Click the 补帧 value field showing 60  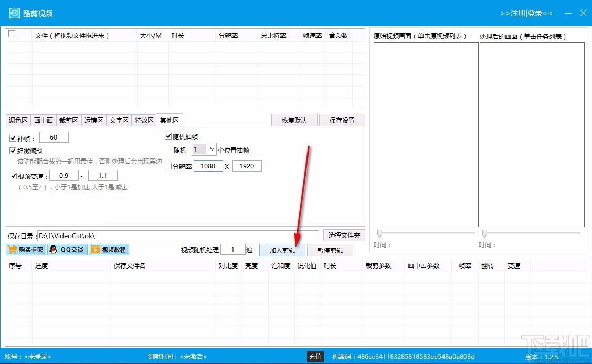click(x=54, y=137)
